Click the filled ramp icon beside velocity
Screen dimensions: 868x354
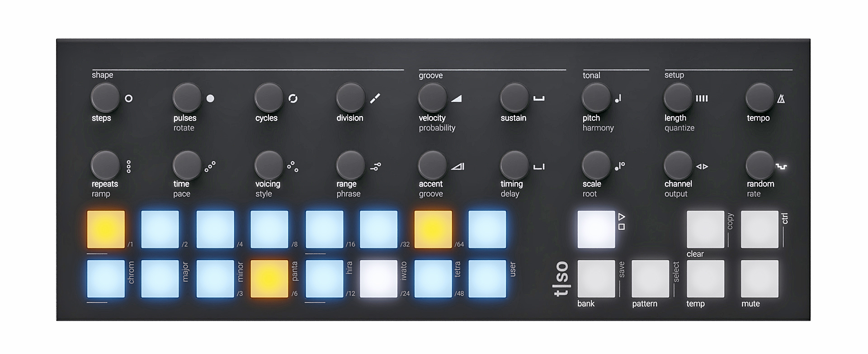coord(457,98)
